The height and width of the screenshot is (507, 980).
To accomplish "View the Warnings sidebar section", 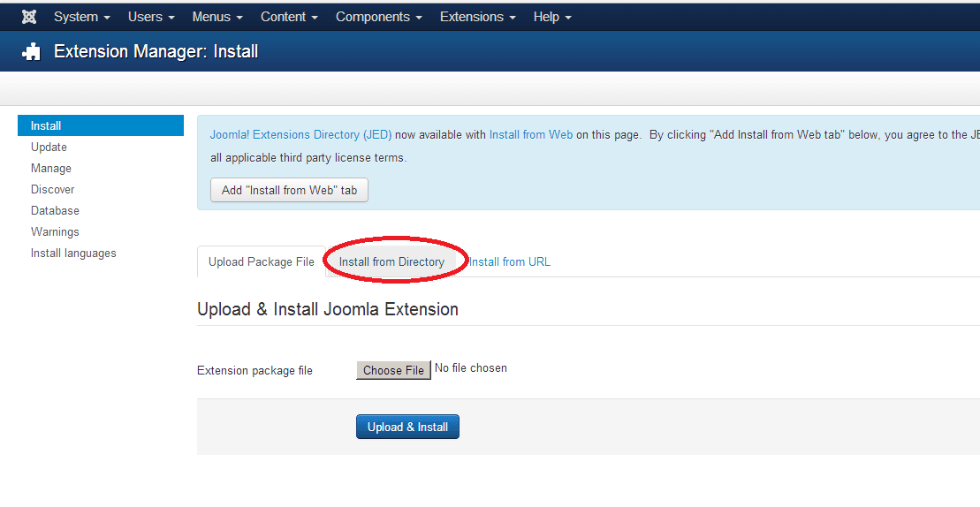I will pos(55,231).
